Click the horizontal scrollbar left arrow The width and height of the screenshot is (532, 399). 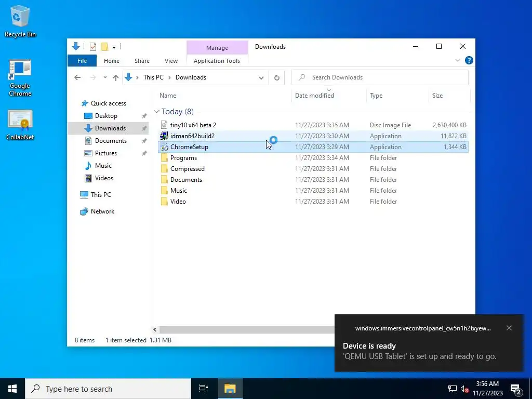(x=155, y=329)
